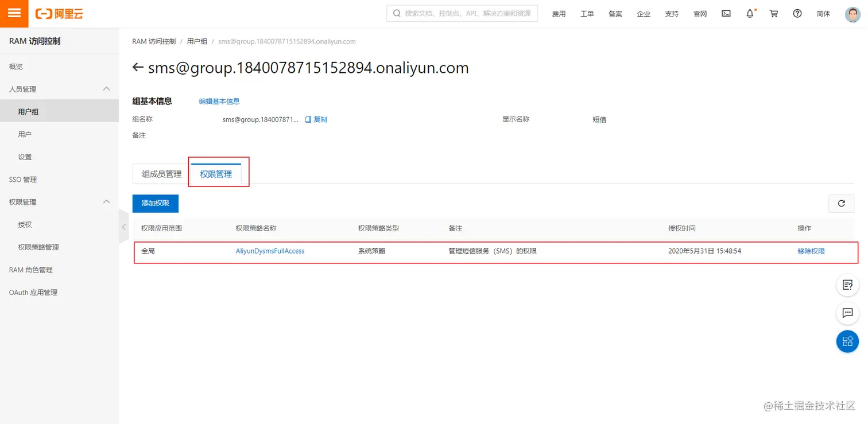Open 费用 in the top bar
This screenshot has height=424, width=868.
[559, 14]
